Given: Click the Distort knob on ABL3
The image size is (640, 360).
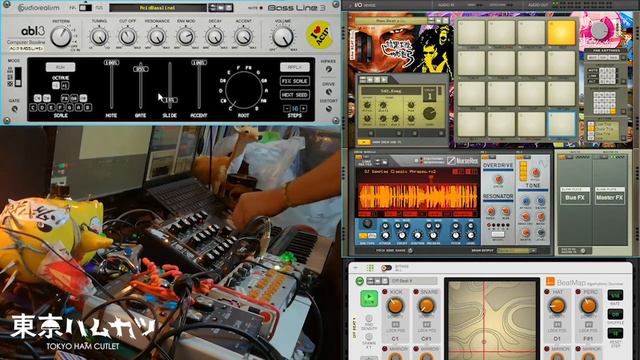Looking at the screenshot, I should 329,109.
